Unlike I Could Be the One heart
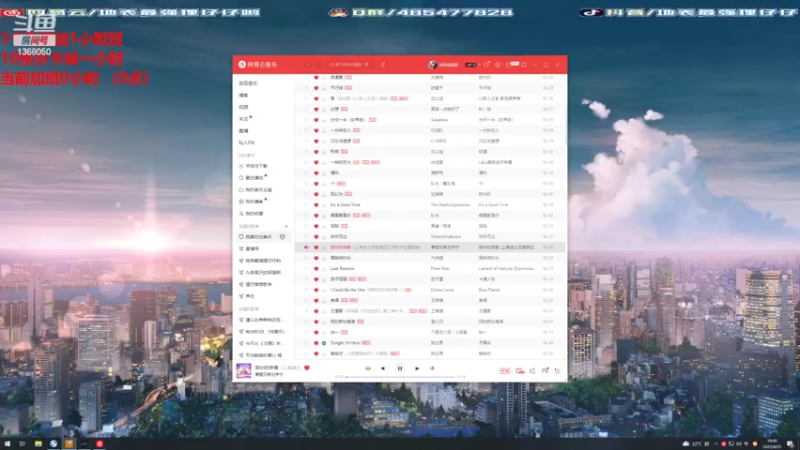Image resolution: width=800 pixels, height=450 pixels. pos(316,290)
